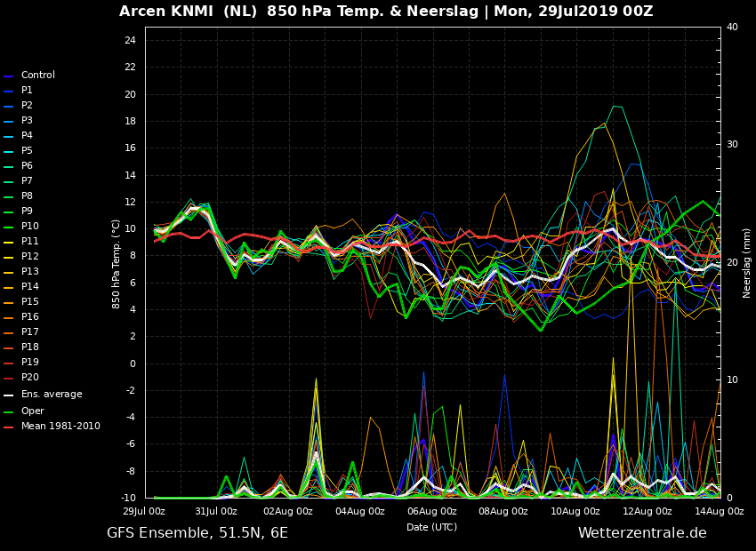Select the P5 legend entry
Image resolution: width=756 pixels, height=551 pixels.
pyautogui.click(x=27, y=150)
